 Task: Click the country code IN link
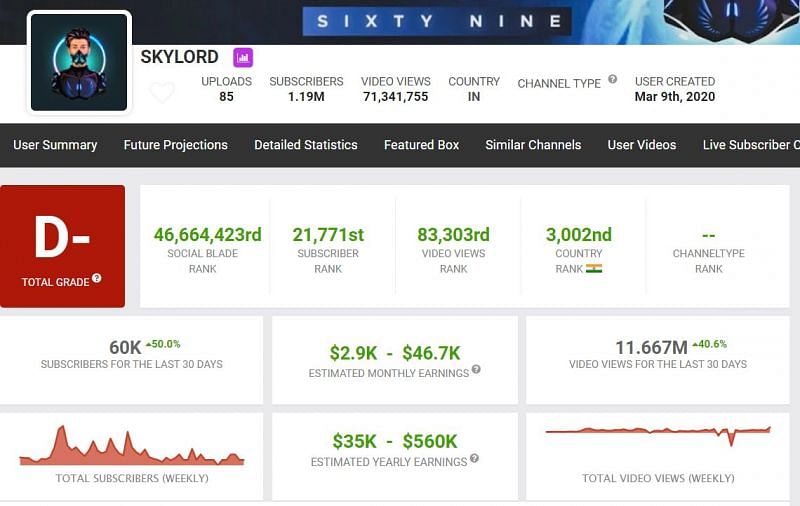click(x=474, y=97)
